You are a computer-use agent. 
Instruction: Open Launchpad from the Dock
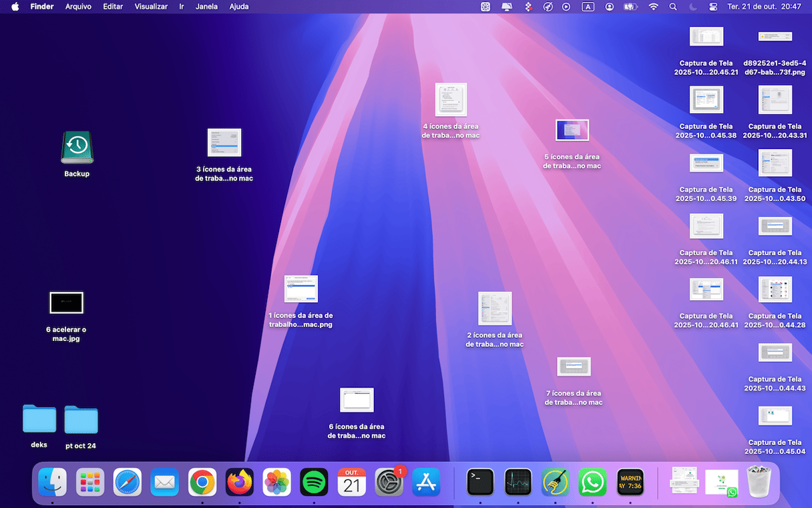[89, 482]
